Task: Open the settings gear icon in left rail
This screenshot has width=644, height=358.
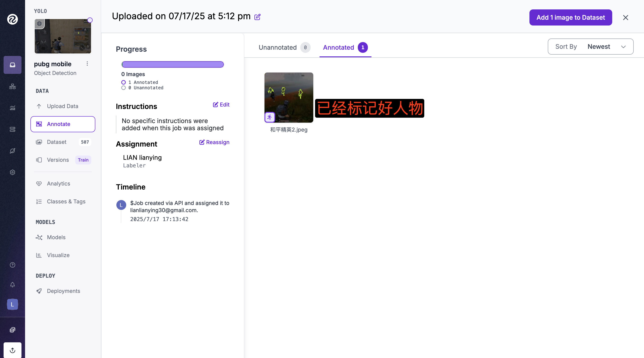Action: (x=13, y=172)
